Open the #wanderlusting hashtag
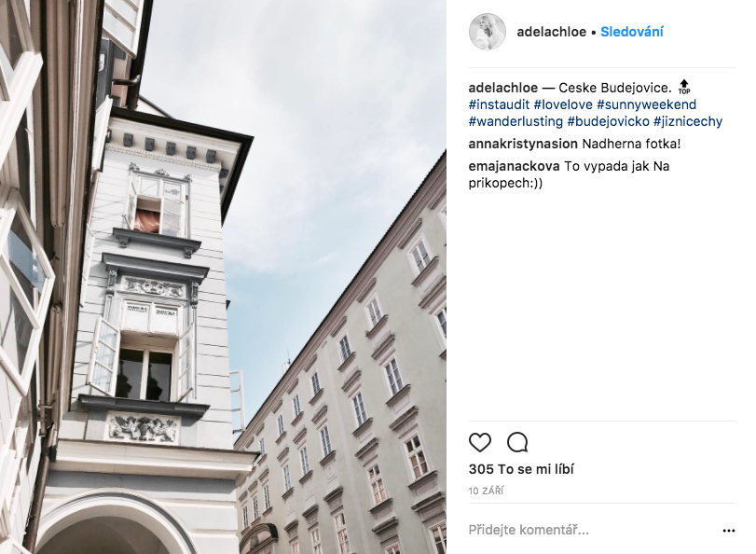This screenshot has width=756, height=554. (x=515, y=121)
